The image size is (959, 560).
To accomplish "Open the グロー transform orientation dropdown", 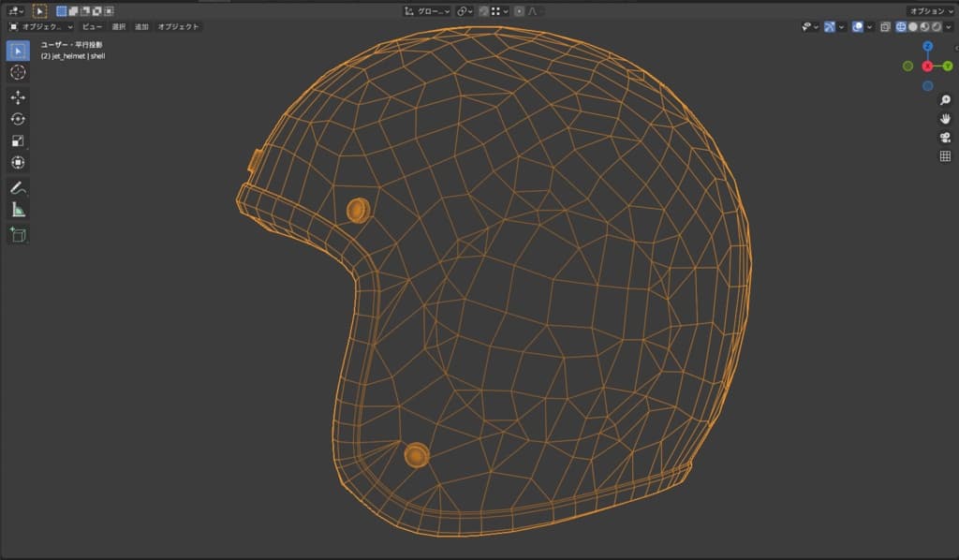I will coord(427,11).
